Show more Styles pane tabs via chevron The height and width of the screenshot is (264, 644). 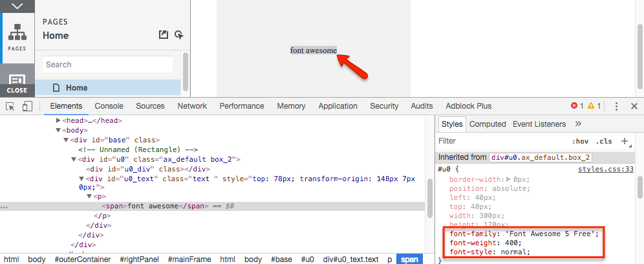click(577, 124)
